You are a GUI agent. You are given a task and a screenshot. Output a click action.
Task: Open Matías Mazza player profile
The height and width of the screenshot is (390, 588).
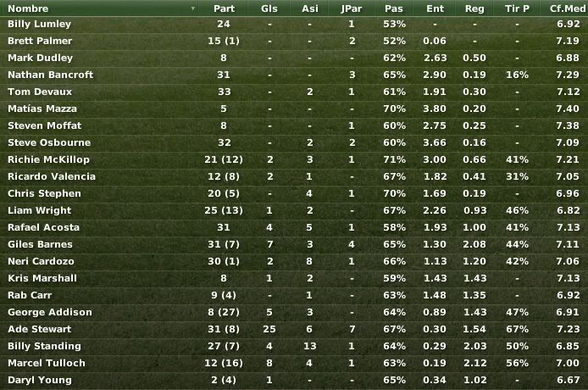[x=42, y=109]
